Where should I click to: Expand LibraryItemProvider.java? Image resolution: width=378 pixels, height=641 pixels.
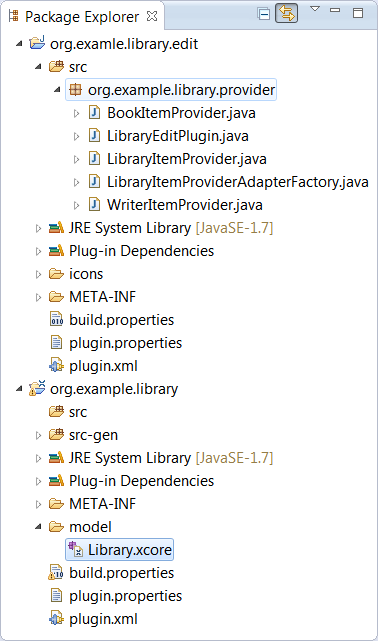click(x=76, y=159)
